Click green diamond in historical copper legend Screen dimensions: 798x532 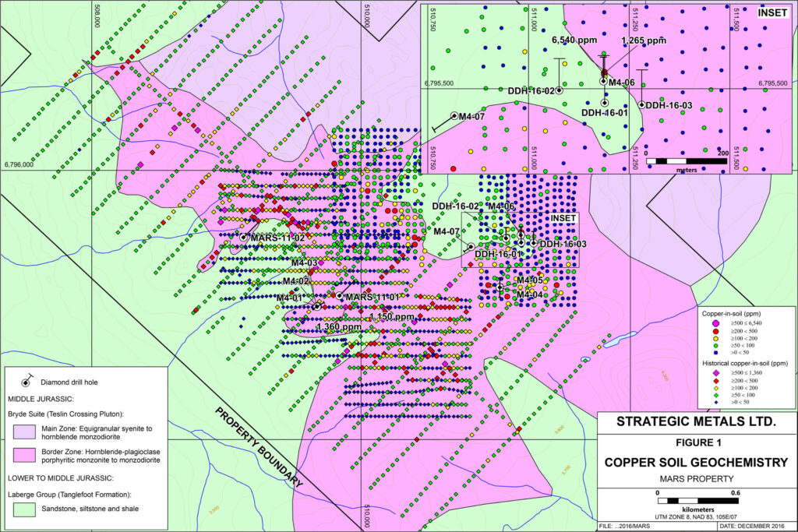(716, 395)
